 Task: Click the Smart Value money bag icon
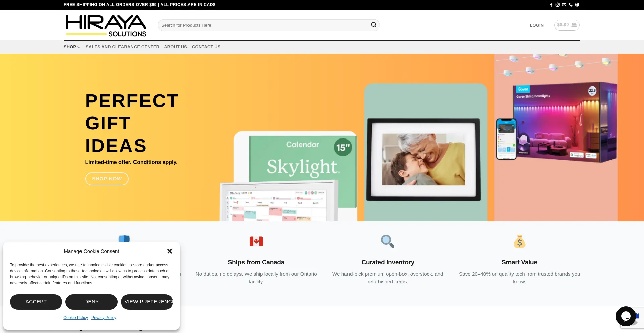519,241
